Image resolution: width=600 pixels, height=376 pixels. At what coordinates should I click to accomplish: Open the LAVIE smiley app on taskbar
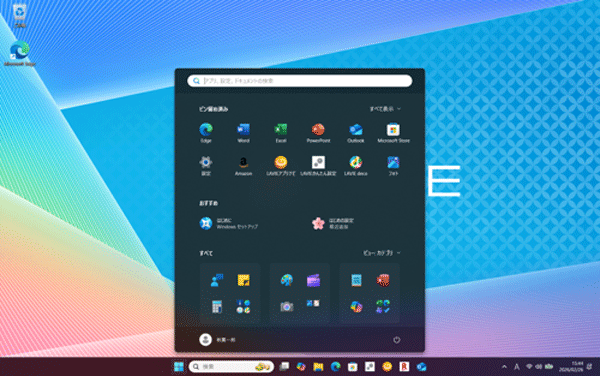tap(387, 366)
